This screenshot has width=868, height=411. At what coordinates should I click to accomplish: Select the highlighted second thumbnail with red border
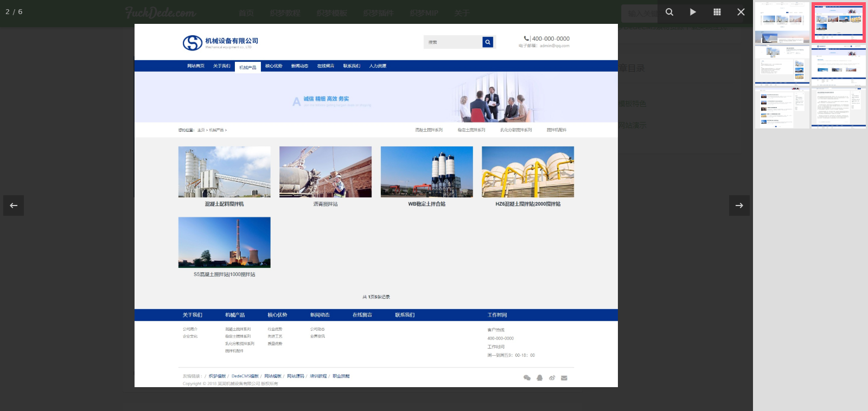coord(838,22)
